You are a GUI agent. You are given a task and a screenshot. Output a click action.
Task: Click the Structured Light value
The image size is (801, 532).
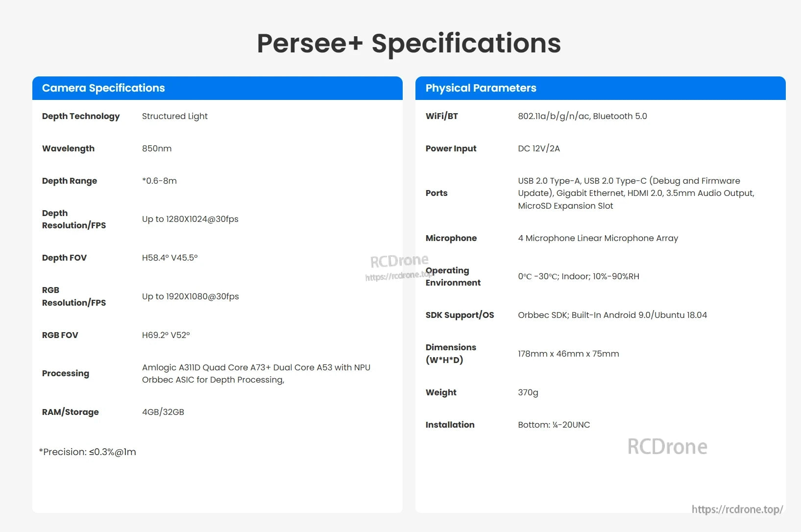pos(175,116)
